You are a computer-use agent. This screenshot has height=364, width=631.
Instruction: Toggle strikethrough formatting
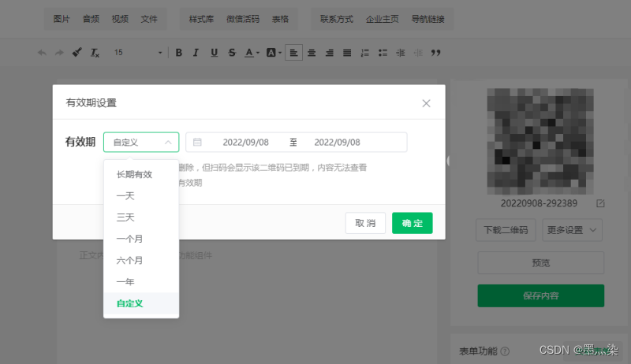click(x=232, y=53)
